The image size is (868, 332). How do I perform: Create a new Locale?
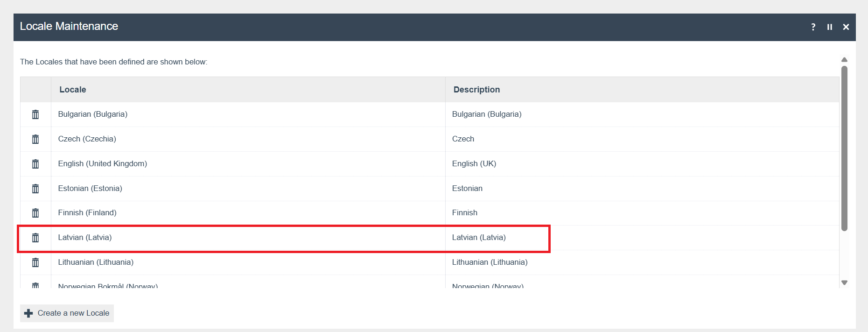(67, 313)
